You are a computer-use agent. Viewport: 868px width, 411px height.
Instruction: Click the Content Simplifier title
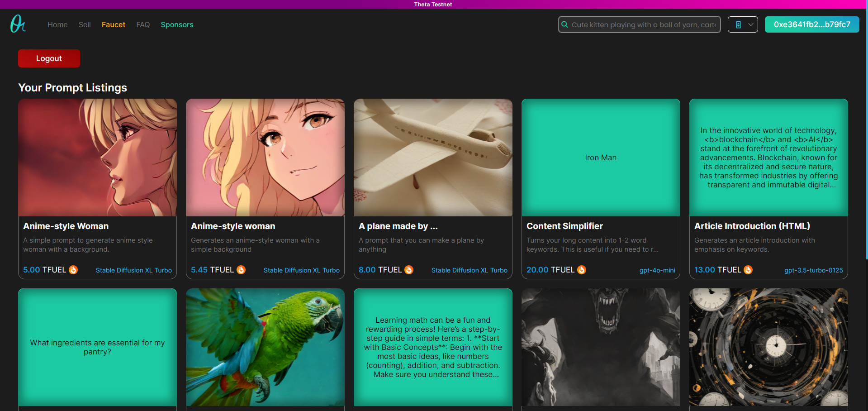[x=564, y=226]
